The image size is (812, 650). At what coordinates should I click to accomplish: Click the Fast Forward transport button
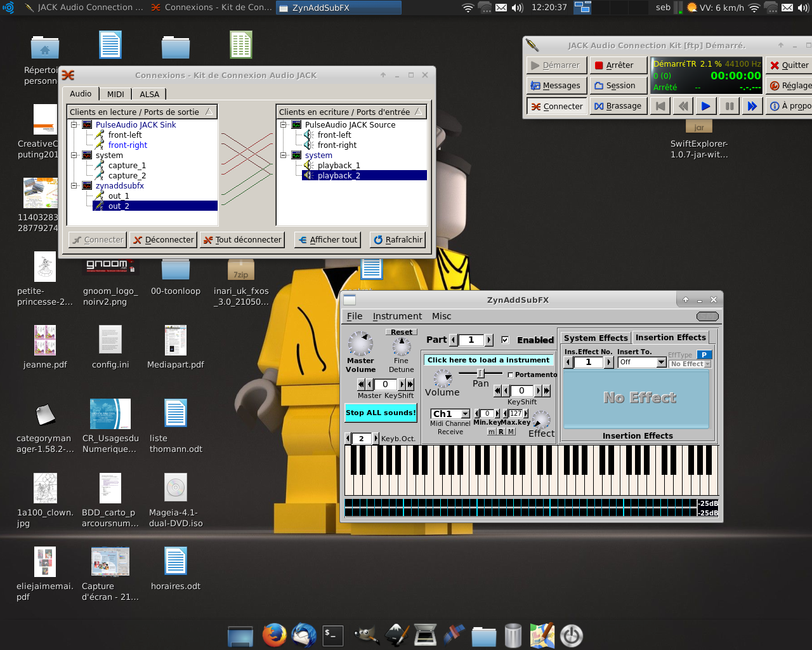pos(752,106)
